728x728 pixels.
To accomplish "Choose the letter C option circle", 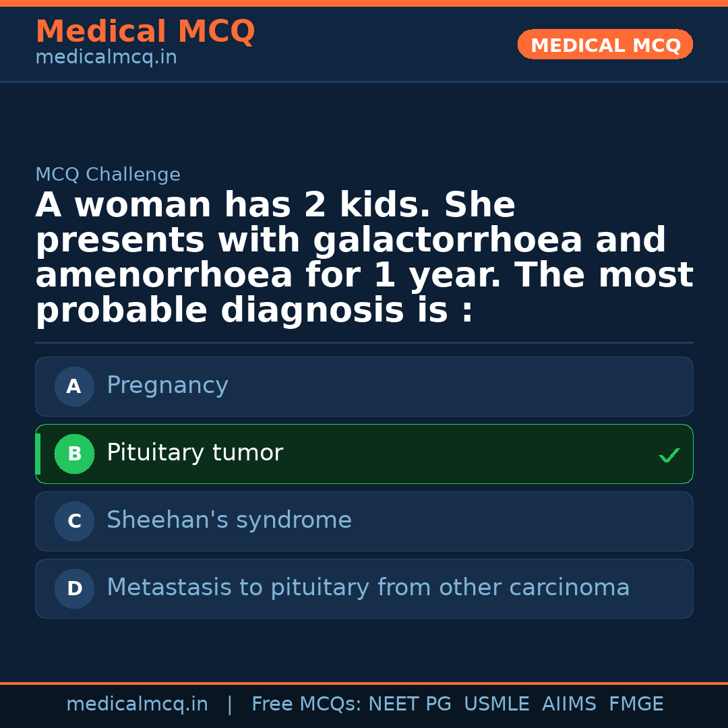I will click(x=74, y=522).
